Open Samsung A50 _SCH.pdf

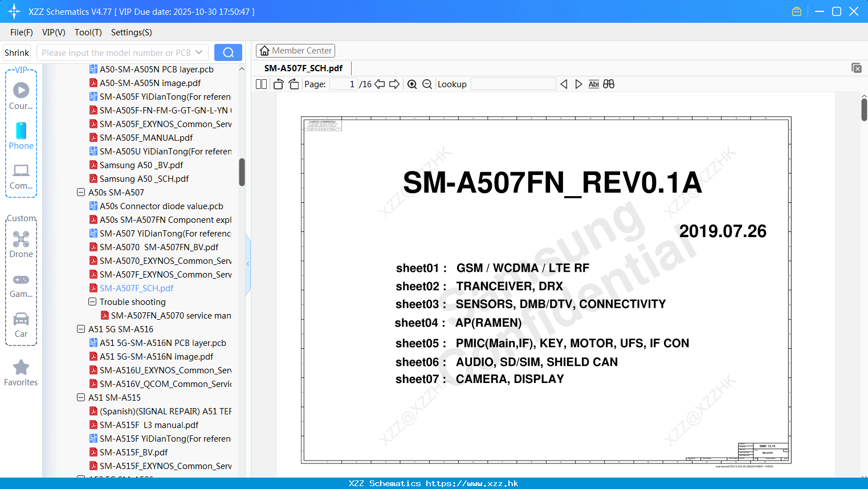point(139,179)
